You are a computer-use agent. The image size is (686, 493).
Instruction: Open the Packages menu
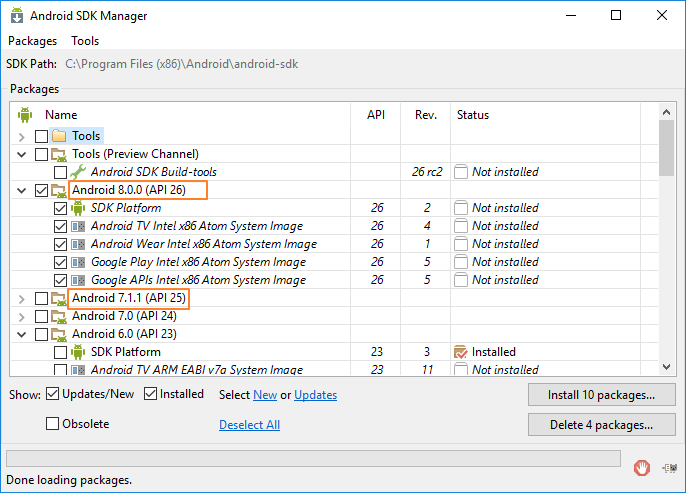click(x=32, y=41)
